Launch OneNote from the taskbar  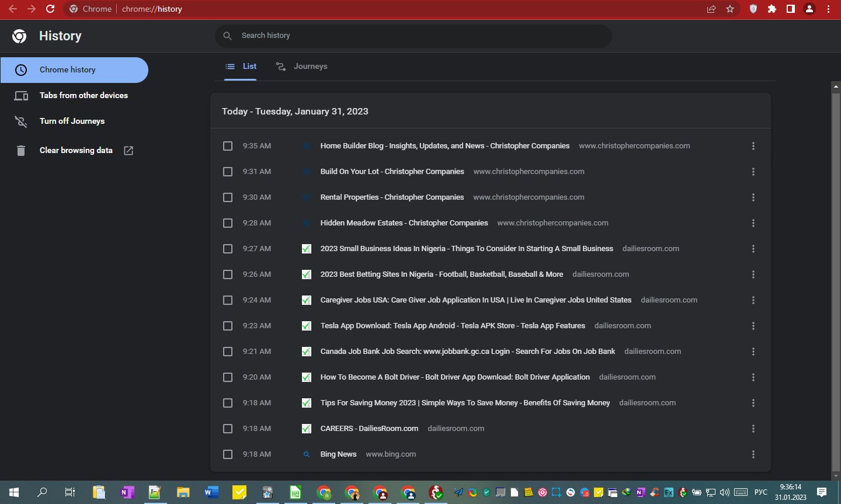[127, 492]
